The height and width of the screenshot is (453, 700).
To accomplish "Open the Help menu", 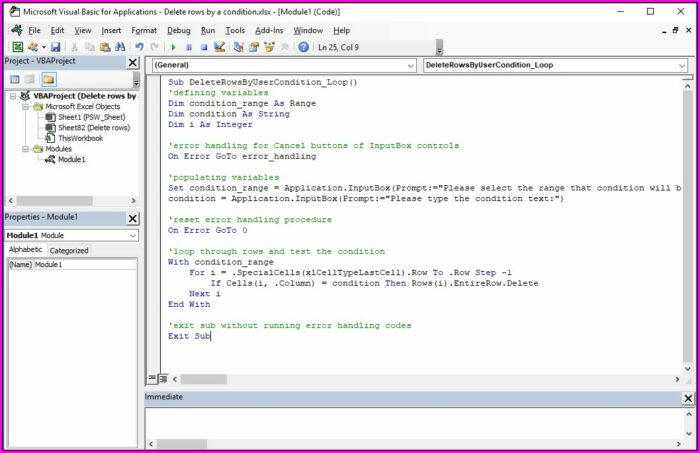I will pyautogui.click(x=342, y=30).
